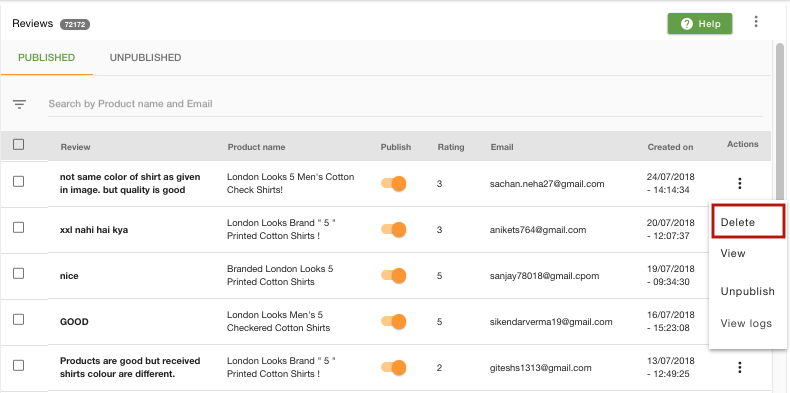This screenshot has width=790, height=393.
Task: Click email sachan.neha27@gmail.com
Action: pyautogui.click(x=547, y=184)
